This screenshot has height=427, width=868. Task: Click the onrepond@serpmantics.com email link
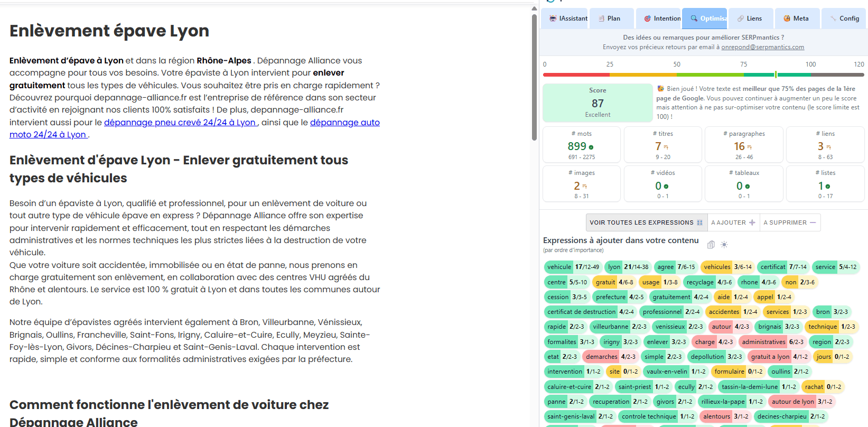pos(762,47)
